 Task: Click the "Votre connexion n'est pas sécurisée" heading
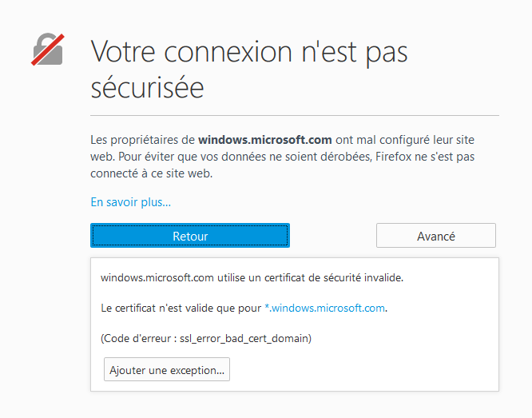249,68
